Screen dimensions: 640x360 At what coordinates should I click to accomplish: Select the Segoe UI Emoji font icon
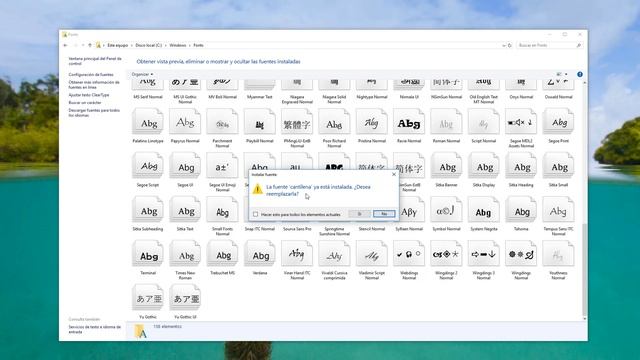222,166
